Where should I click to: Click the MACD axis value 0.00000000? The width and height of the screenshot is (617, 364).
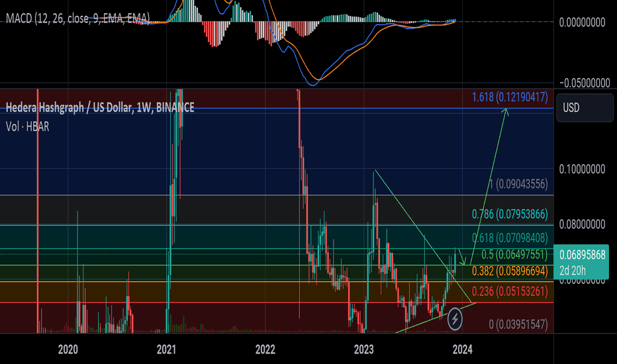coord(582,23)
